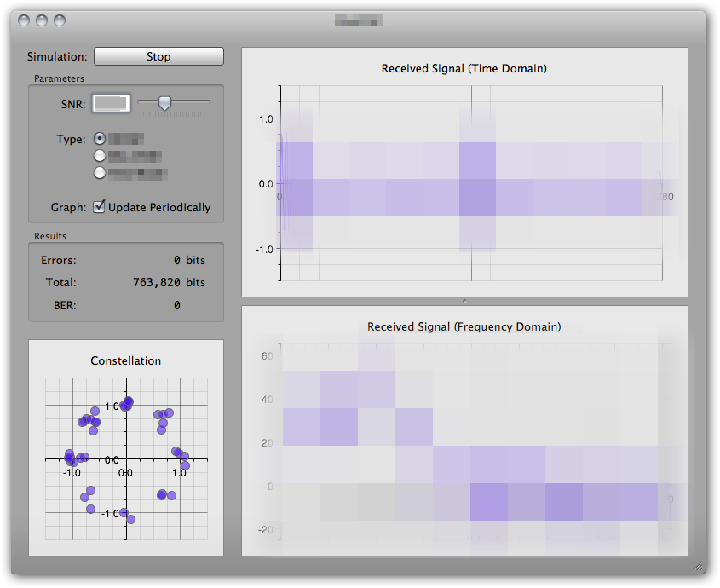The height and width of the screenshot is (588, 720).
Task: Select the middle Type radio option
Action: [x=100, y=156]
